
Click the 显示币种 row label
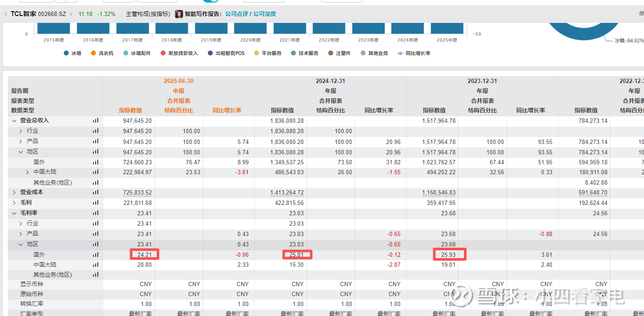32,284
